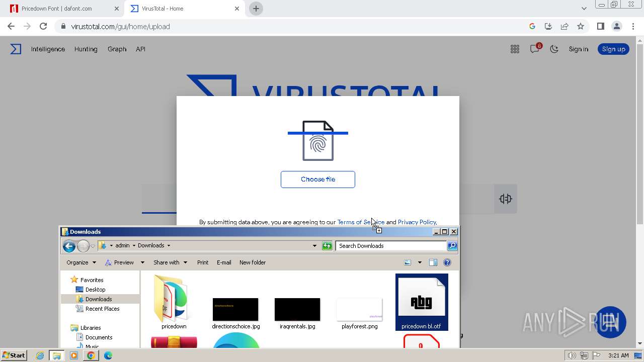Click the Sign in link
Image resolution: width=644 pixels, height=362 pixels.
[x=578, y=49]
